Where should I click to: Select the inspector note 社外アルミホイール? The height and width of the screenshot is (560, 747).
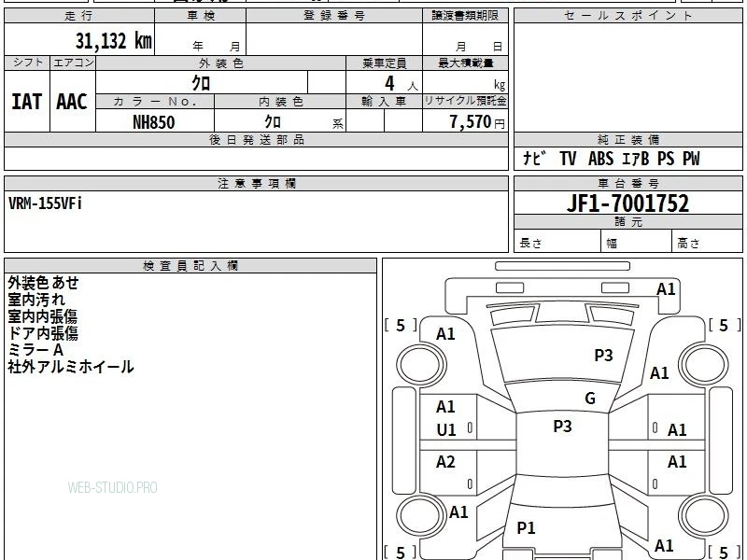pyautogui.click(x=71, y=367)
